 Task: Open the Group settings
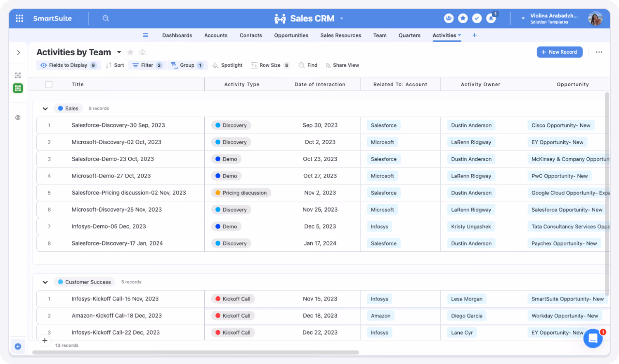coord(187,65)
